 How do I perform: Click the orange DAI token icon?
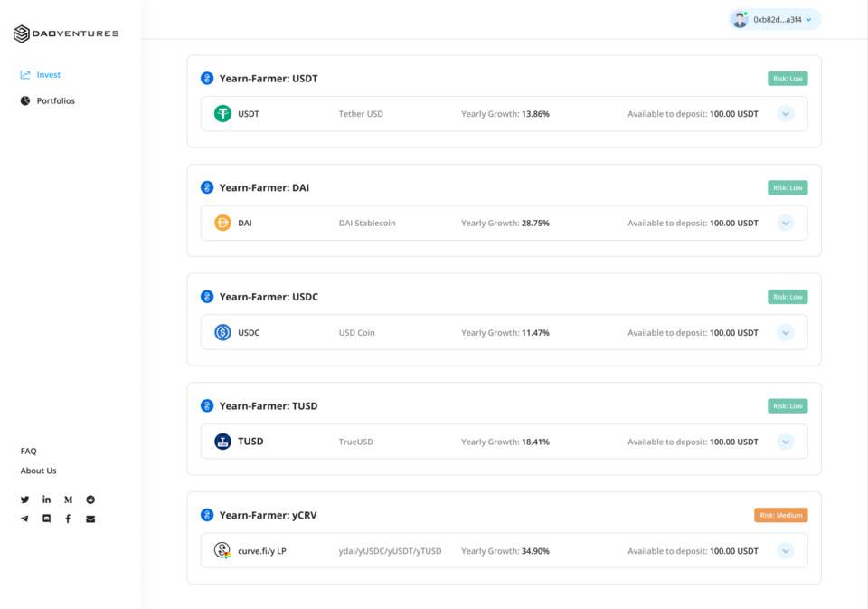click(222, 223)
